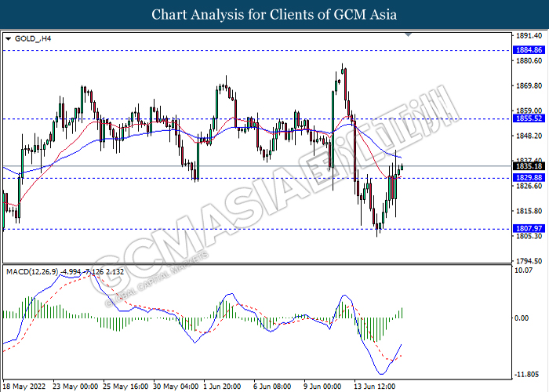
Task: Click the 1815.80 price scale value
Action: (529, 211)
